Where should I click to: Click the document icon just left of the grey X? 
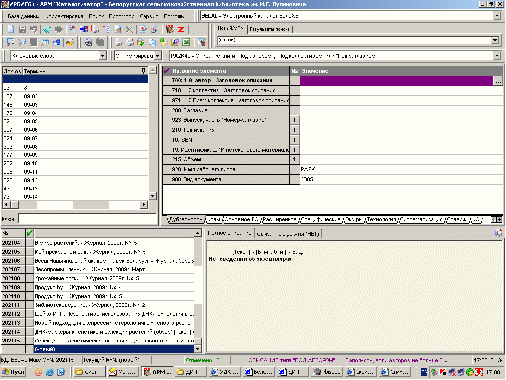point(118,29)
